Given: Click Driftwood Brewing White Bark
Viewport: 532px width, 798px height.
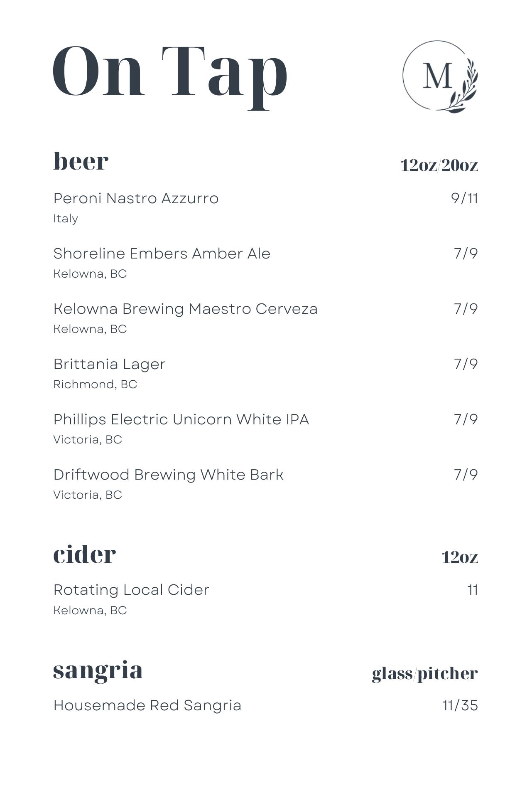Looking at the screenshot, I should tap(168, 475).
